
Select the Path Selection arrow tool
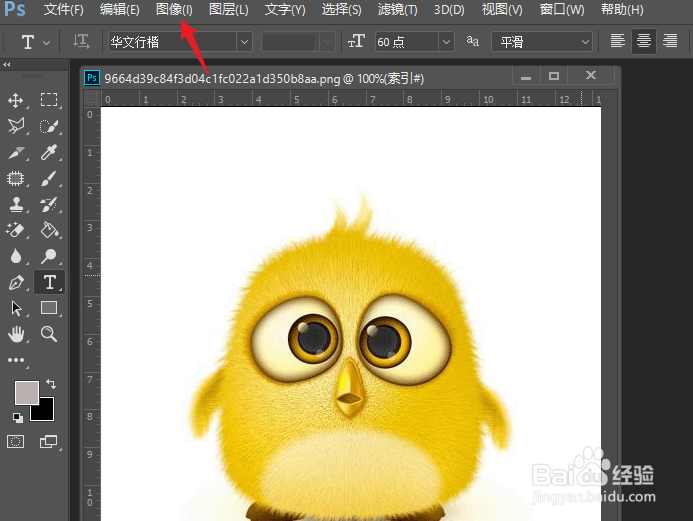(16, 308)
